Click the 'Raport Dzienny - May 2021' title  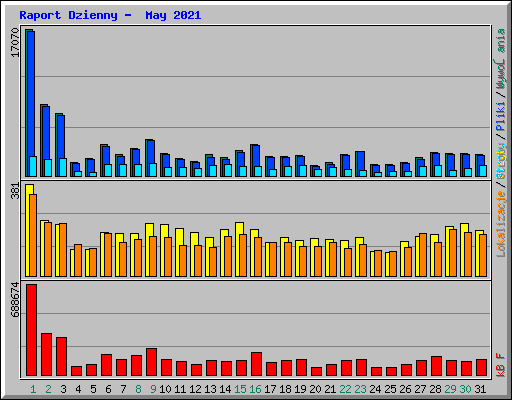click(x=110, y=15)
